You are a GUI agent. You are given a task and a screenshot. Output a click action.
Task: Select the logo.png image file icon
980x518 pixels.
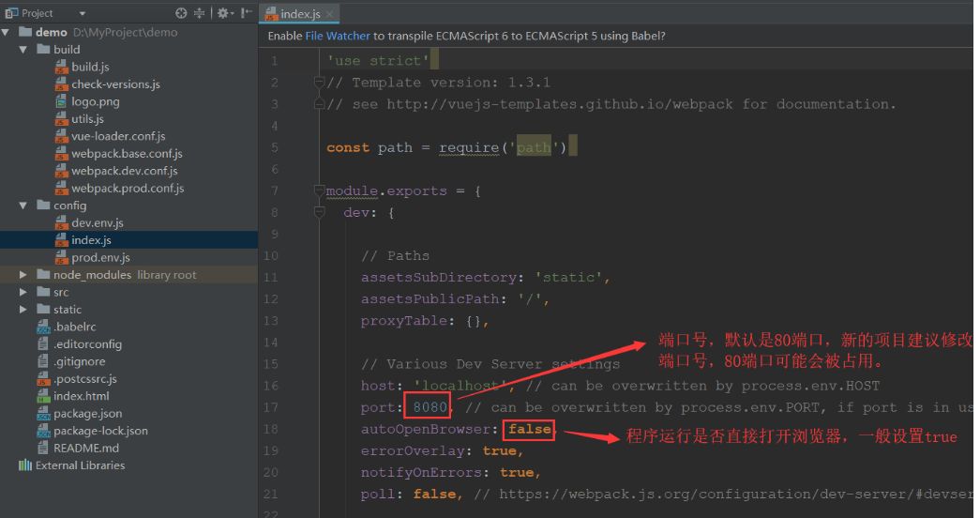61,101
